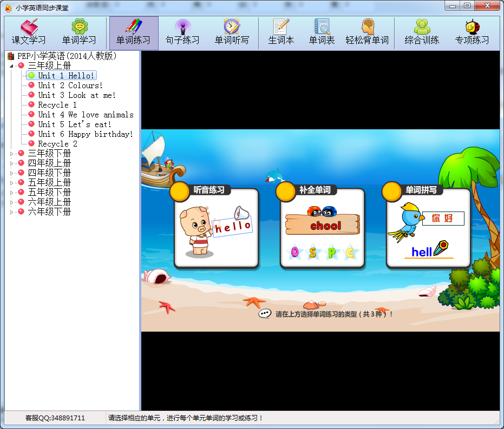
Task: Open the 专项练习 ladybug icon
Action: (472, 33)
